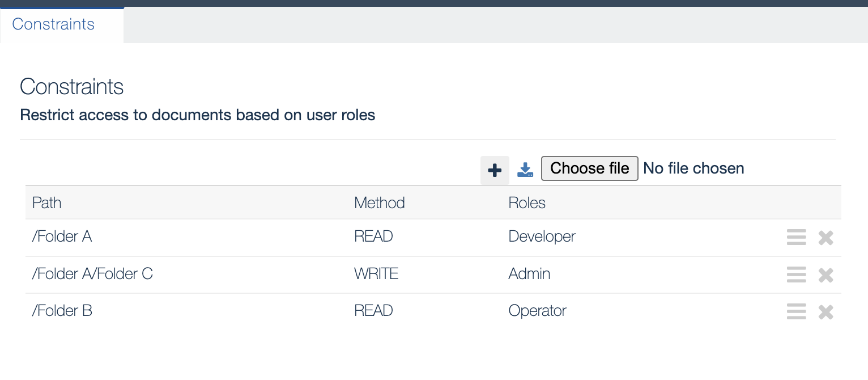Click the Path column header
The width and height of the screenshot is (868, 380).
[47, 203]
